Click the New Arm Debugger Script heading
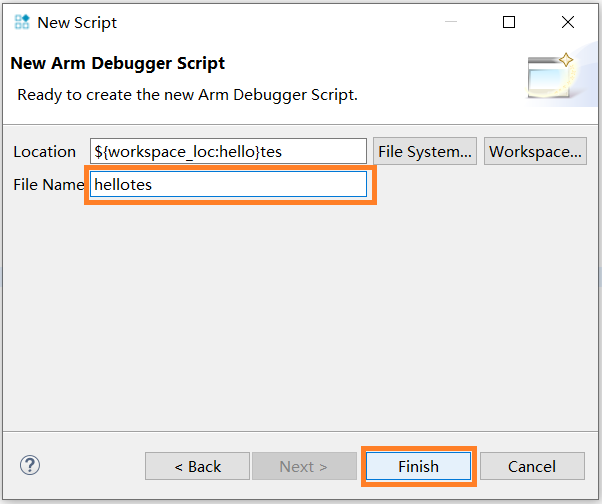 click(117, 64)
